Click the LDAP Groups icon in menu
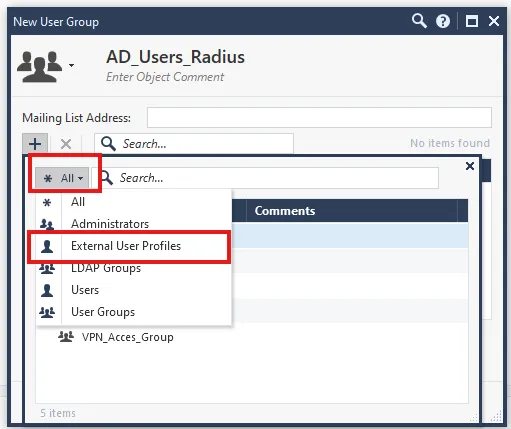 (x=47, y=268)
